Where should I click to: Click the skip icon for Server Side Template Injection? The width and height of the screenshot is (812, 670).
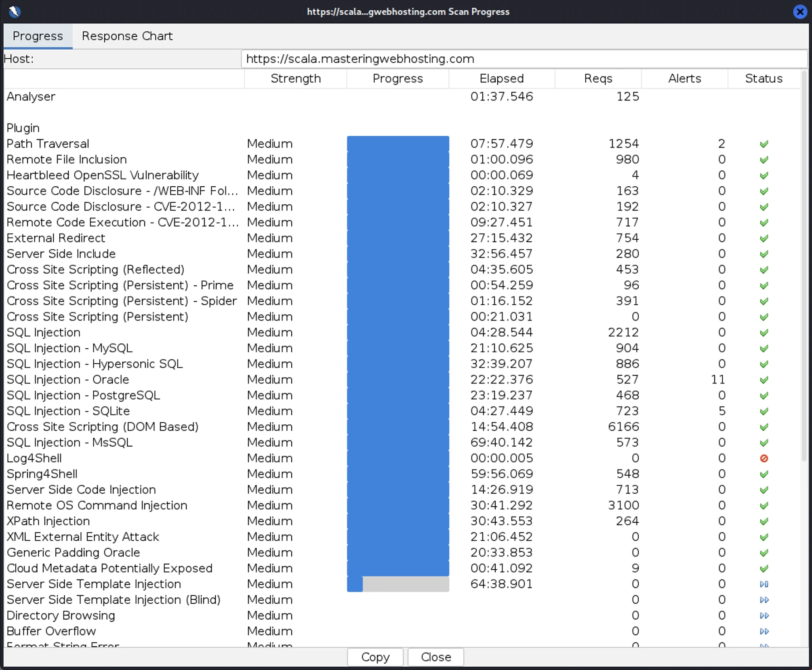[x=764, y=584]
